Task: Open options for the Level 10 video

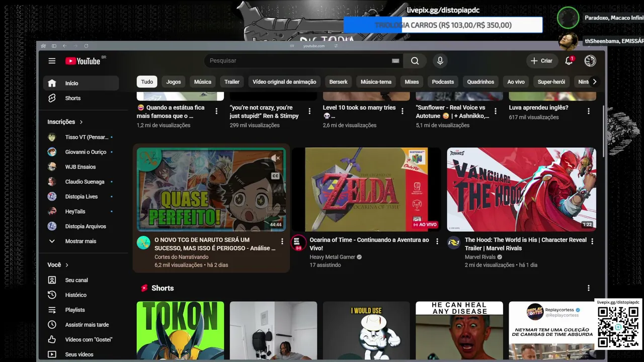Action: pos(403,111)
